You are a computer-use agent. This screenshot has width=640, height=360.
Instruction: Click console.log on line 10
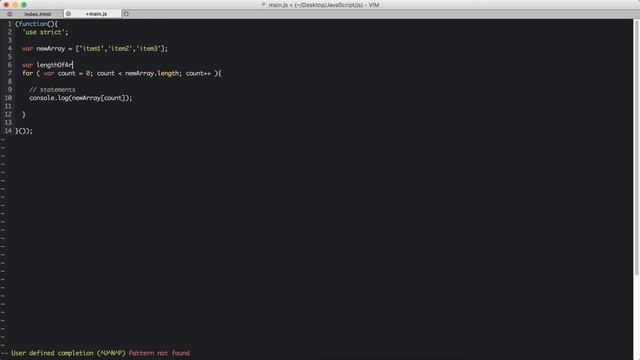(x=49, y=98)
